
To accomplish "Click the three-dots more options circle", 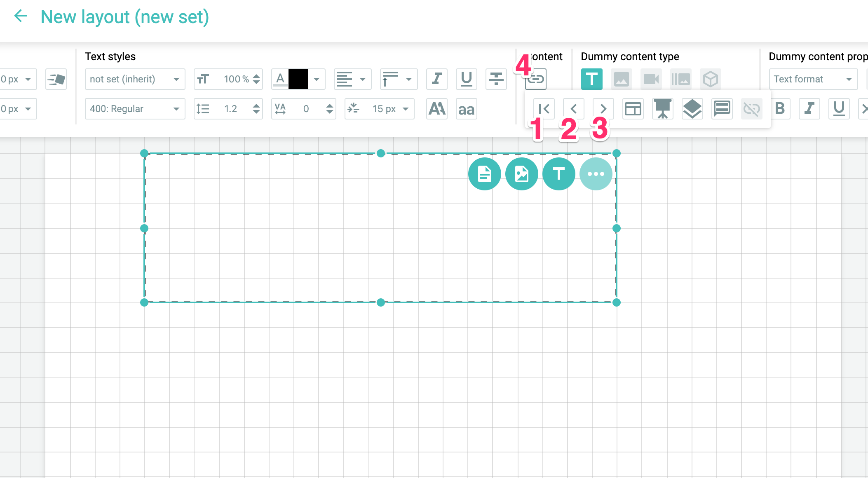I will (596, 174).
